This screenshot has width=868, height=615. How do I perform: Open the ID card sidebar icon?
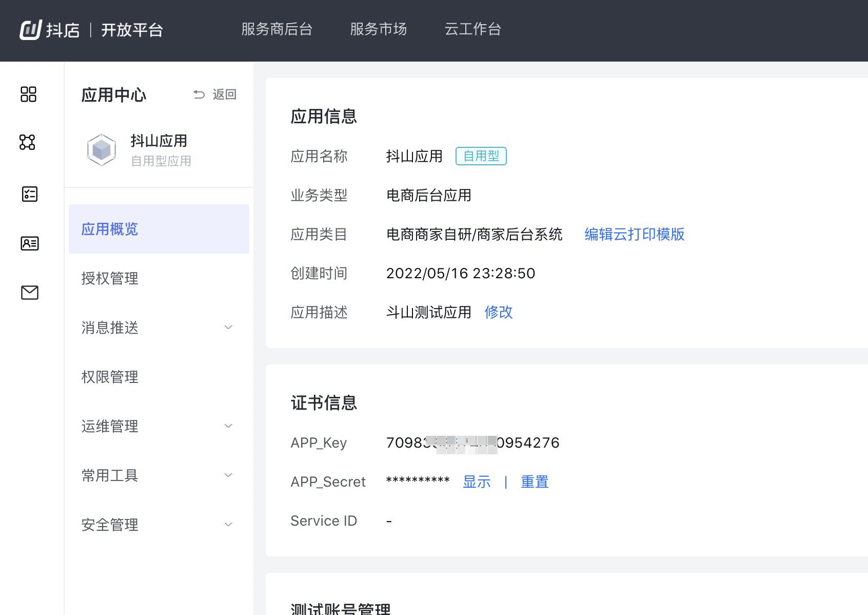pyautogui.click(x=30, y=243)
